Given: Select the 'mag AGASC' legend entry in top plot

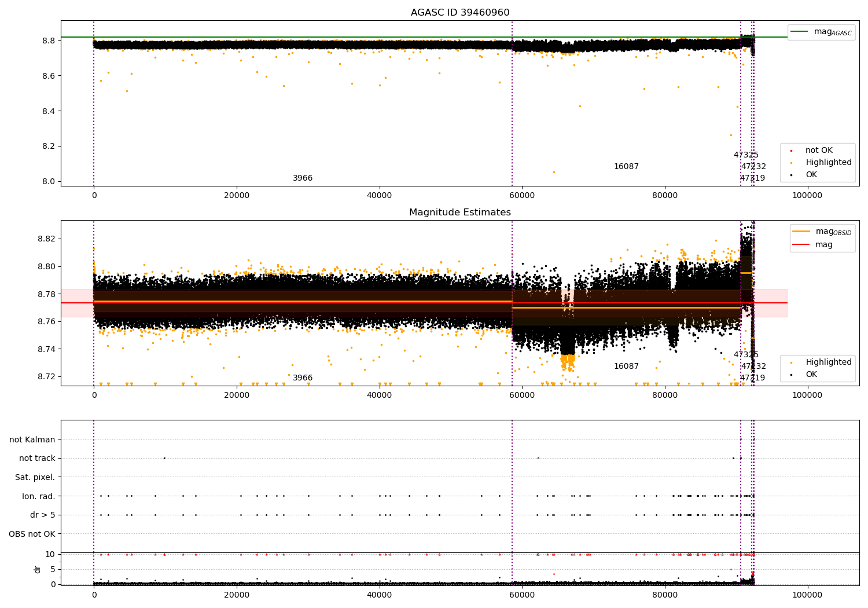Looking at the screenshot, I should (822, 32).
